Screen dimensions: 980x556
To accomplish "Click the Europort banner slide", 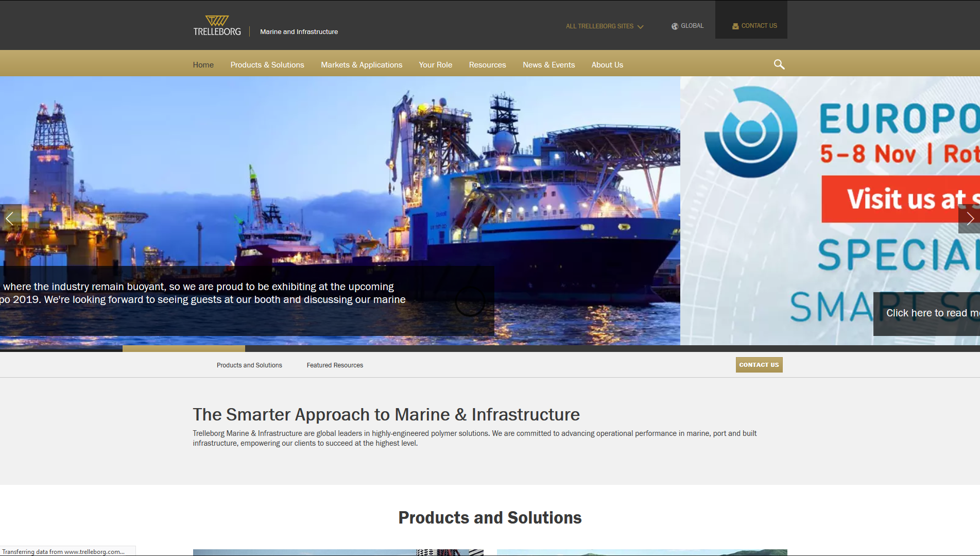I will point(830,211).
